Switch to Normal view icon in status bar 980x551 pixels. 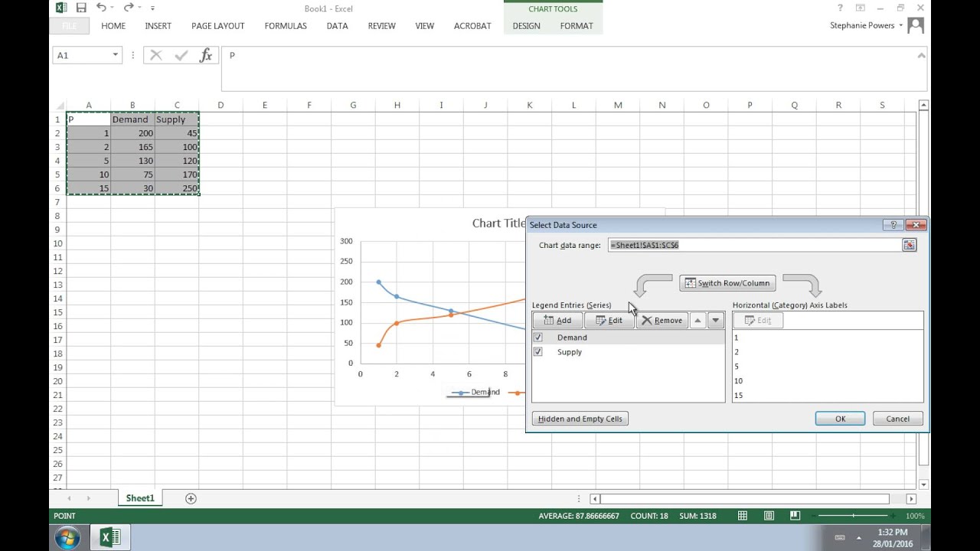(x=743, y=516)
